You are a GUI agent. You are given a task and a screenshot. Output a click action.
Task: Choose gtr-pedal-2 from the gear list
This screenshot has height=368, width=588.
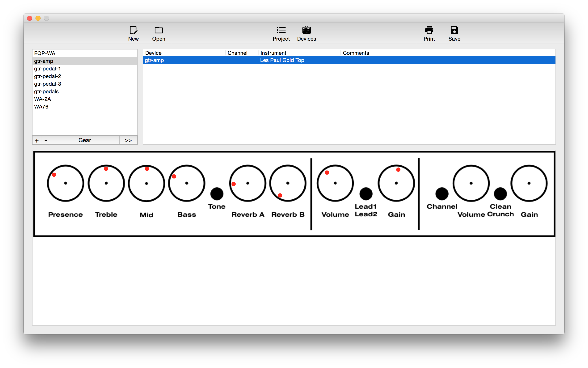tap(85, 76)
